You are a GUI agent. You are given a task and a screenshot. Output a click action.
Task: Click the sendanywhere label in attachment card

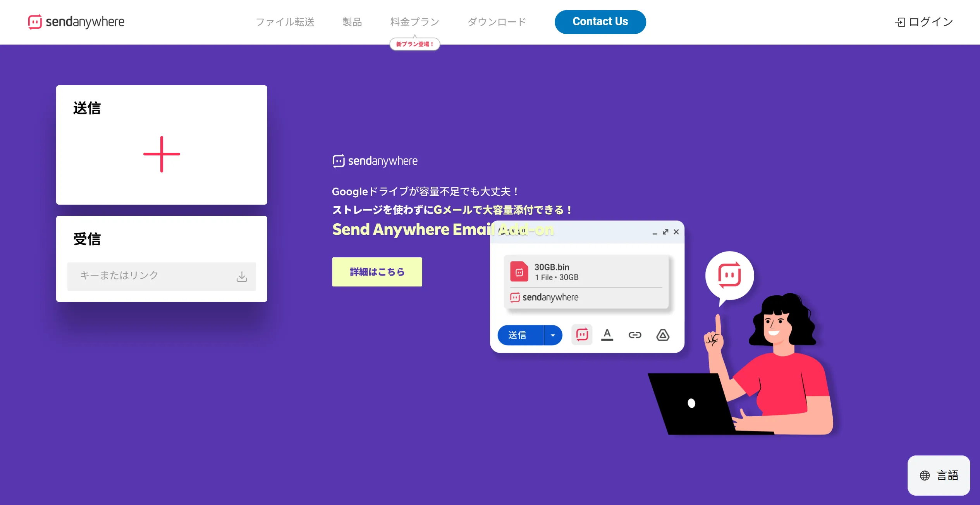[x=544, y=297]
